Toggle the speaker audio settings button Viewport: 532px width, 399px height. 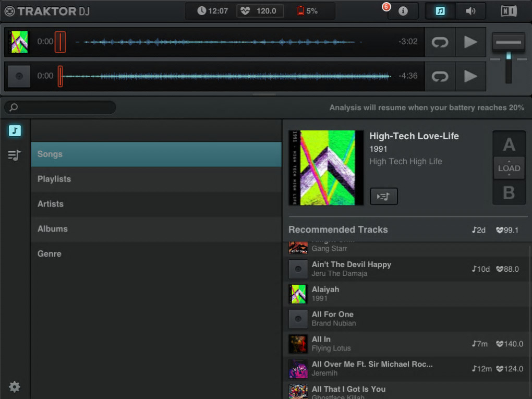pyautogui.click(x=470, y=11)
